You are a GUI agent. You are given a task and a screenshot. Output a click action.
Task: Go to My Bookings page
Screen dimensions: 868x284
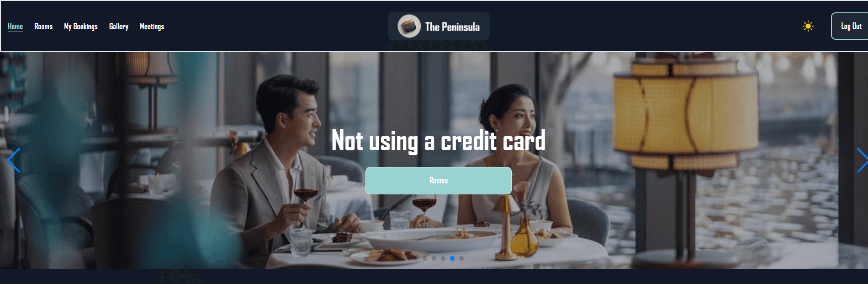tap(81, 27)
